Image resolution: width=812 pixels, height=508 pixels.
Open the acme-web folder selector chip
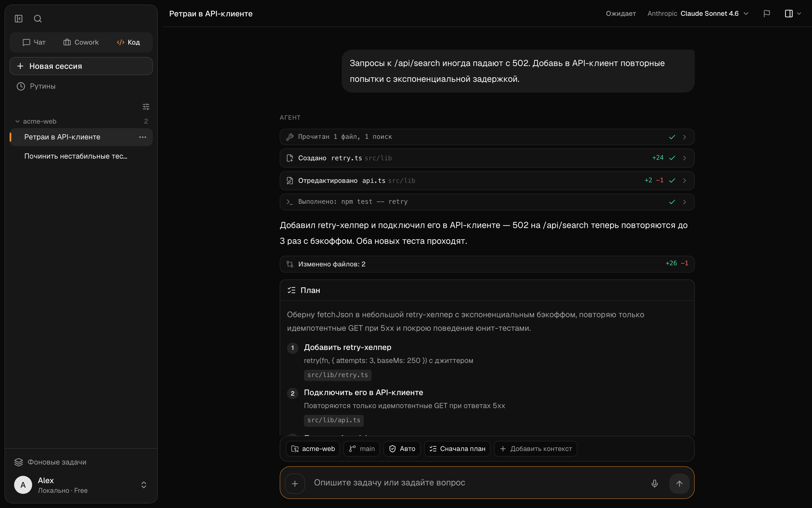tap(313, 448)
